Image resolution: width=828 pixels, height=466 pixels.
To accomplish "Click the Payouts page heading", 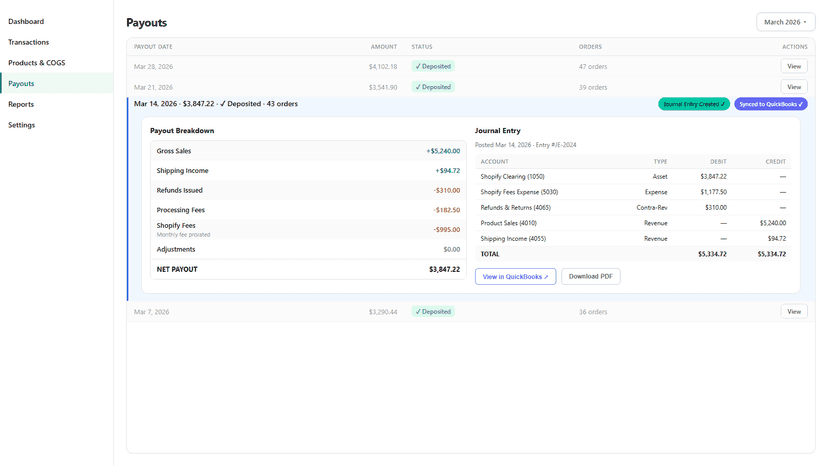I will 146,23.
